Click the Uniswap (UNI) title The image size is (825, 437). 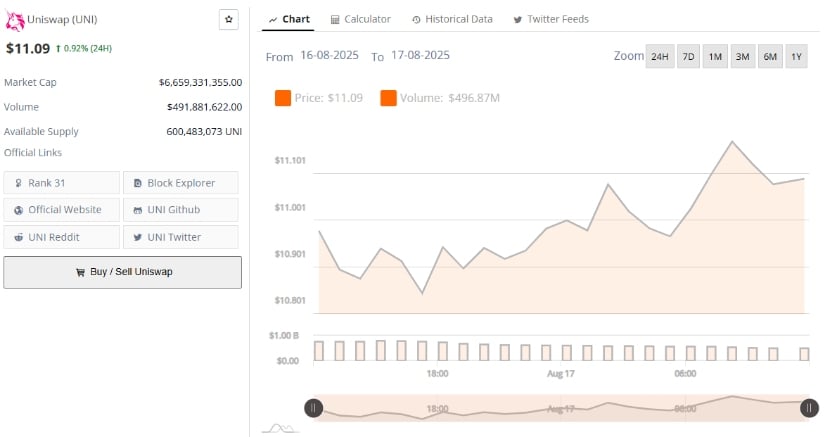point(62,19)
